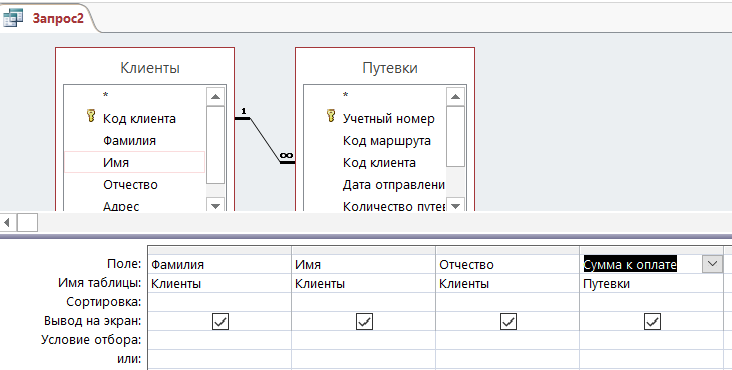Select the asterisk row in Клиенты
Image resolution: width=732 pixels, height=370 pixels.
point(134,96)
